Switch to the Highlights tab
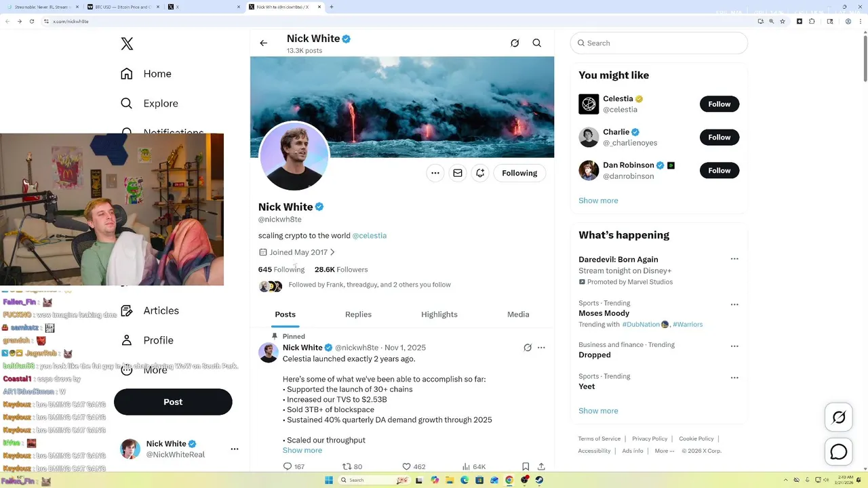 [x=439, y=314]
